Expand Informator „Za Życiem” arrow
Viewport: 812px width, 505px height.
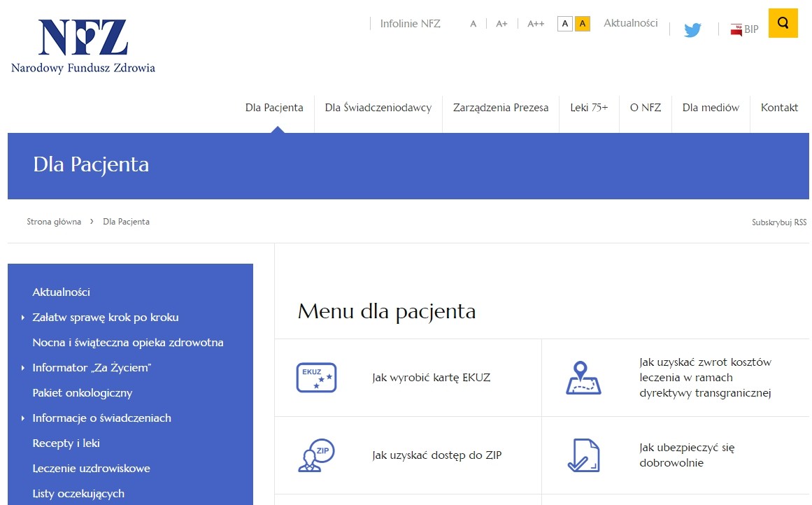23,368
